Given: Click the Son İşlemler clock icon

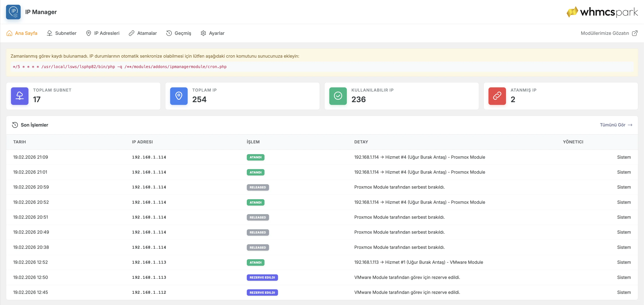Looking at the screenshot, I should [x=15, y=125].
